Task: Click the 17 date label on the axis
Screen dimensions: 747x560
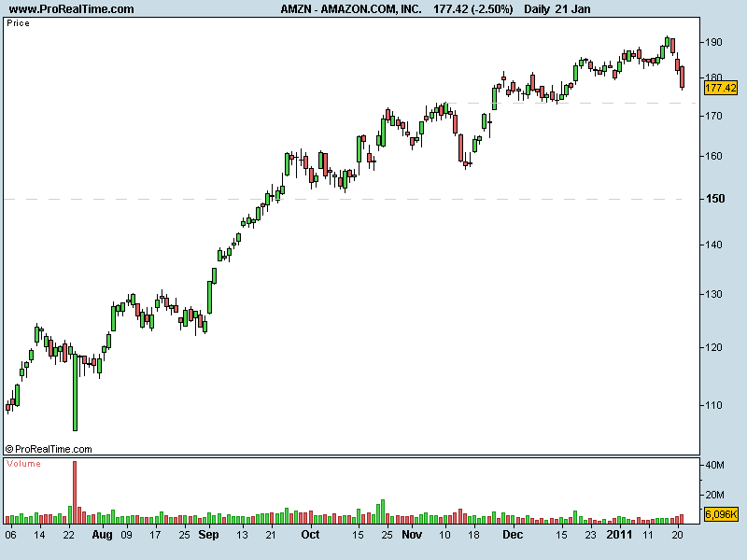Action: (x=155, y=535)
